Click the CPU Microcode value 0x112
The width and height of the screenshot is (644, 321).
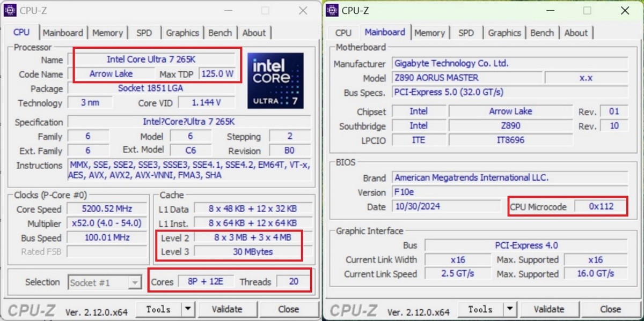[600, 206]
